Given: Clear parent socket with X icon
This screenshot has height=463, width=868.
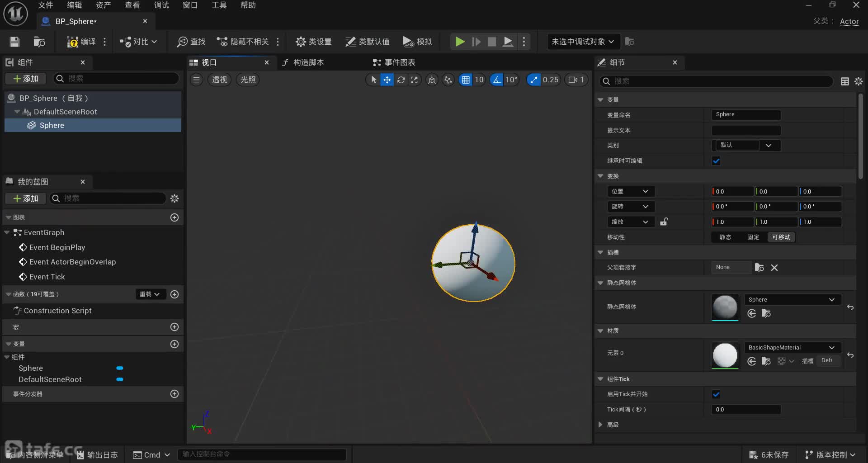Looking at the screenshot, I should 774,268.
